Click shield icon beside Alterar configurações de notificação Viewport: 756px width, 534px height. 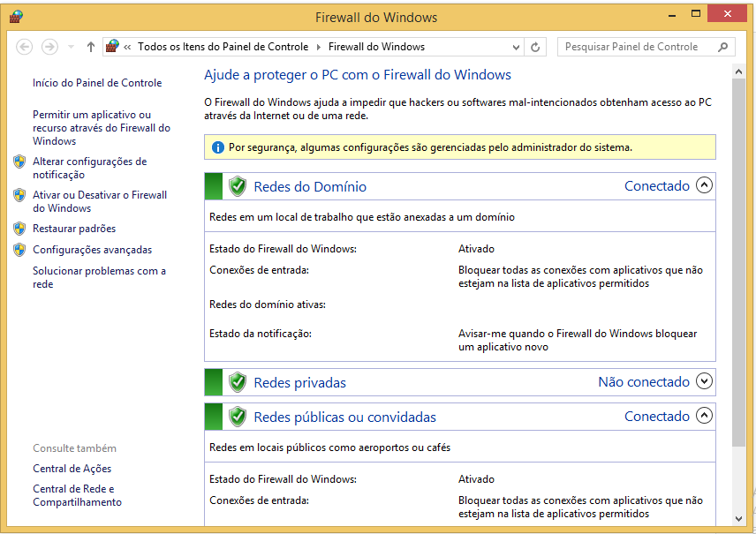click(x=19, y=162)
